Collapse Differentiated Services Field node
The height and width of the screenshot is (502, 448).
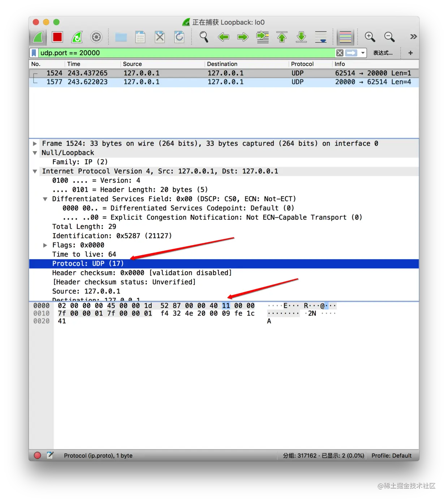pyautogui.click(x=45, y=199)
